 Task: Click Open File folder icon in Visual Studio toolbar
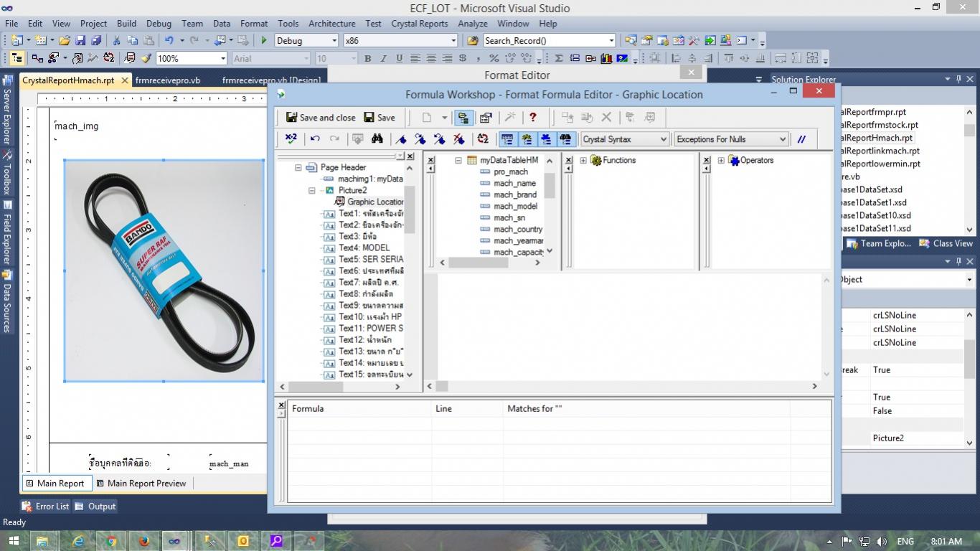click(x=65, y=41)
